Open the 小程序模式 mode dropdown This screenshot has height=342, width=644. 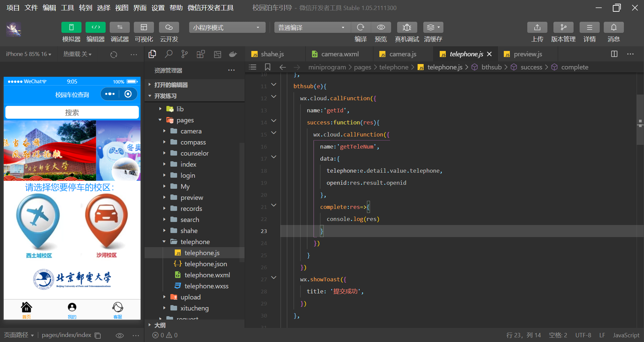coord(227,27)
